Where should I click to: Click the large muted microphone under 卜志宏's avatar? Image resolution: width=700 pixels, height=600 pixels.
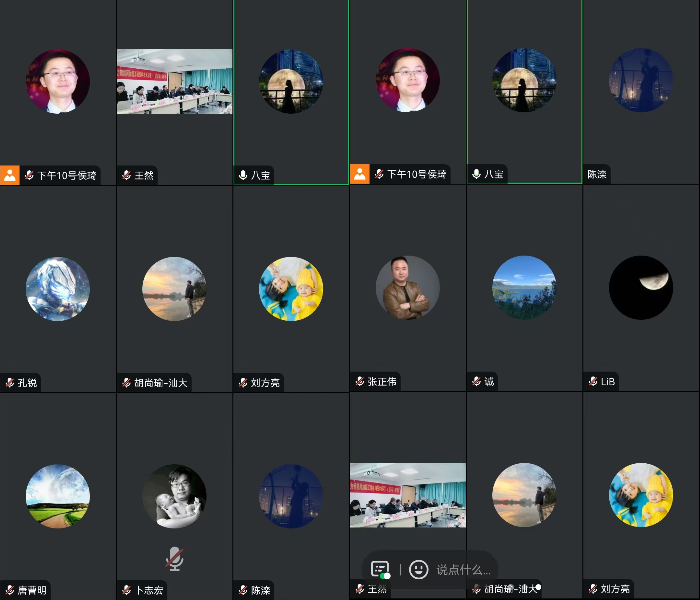click(x=174, y=558)
